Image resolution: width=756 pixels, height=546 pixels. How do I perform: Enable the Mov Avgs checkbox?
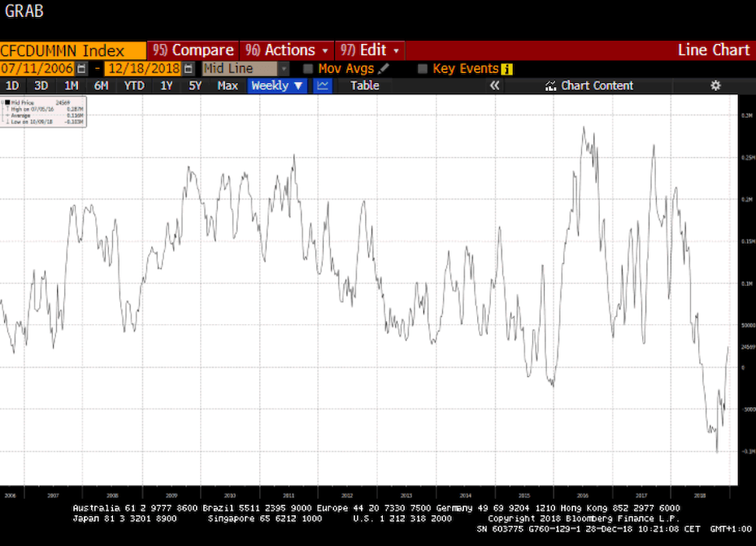pos(307,69)
